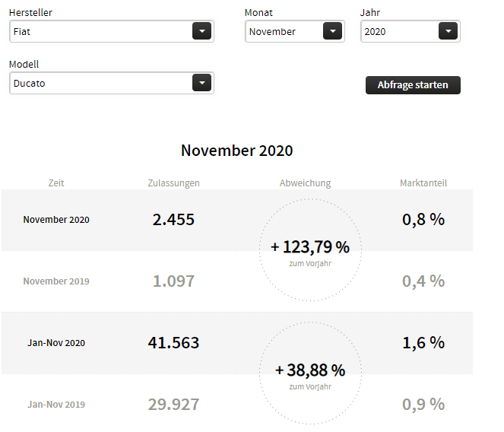Click the +38,88 % deviation circle
The image size is (504, 432).
[310, 373]
